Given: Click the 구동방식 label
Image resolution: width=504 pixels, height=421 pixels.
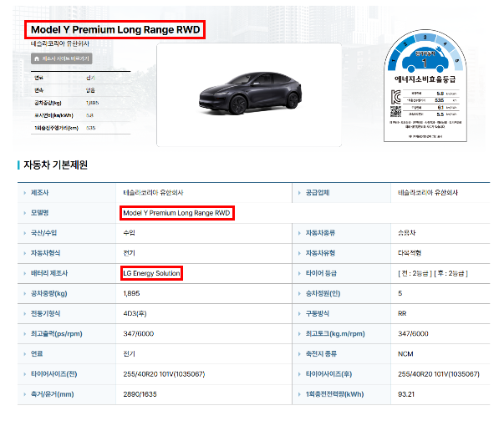Looking at the screenshot, I should pyautogui.click(x=318, y=313).
